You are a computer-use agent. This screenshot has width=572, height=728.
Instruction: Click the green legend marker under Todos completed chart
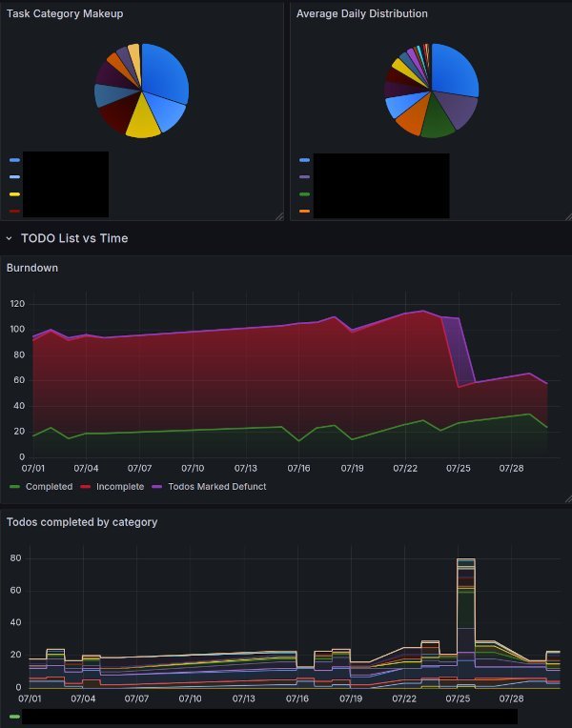tap(15, 716)
